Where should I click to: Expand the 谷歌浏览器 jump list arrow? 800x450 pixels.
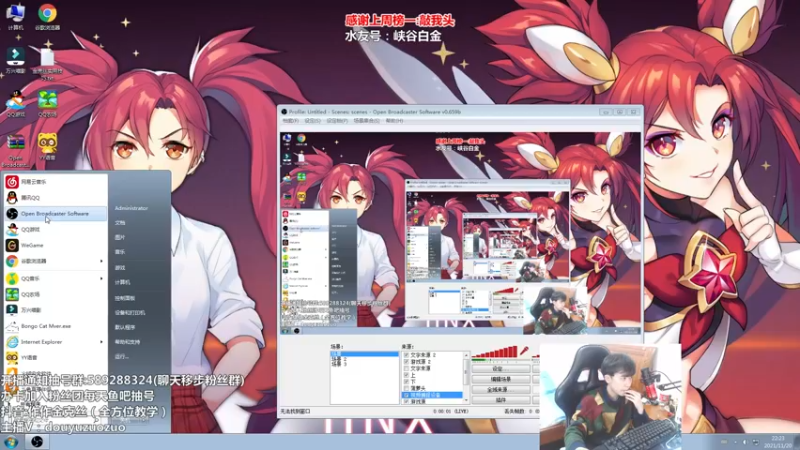[101, 261]
